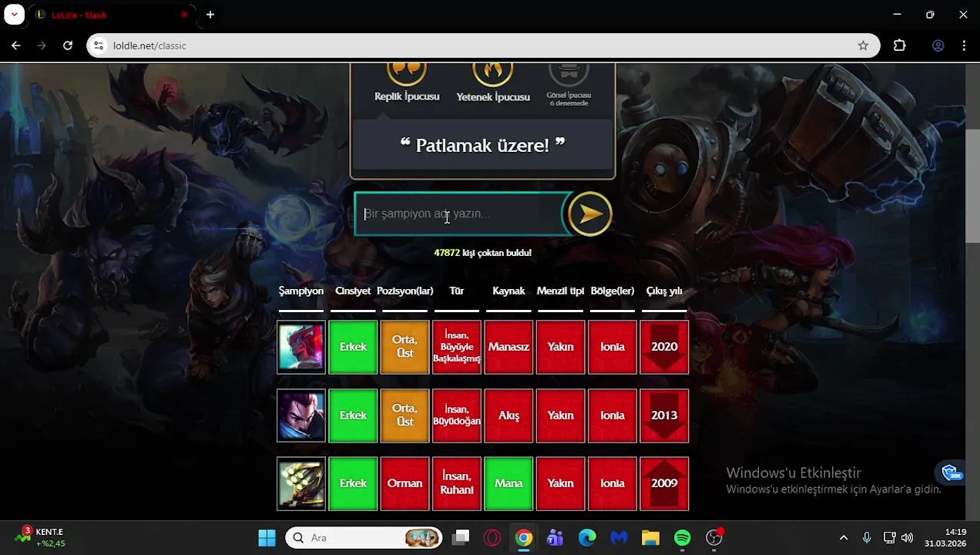Open the browser Extensions menu
This screenshot has height=555, width=980.
899,45
